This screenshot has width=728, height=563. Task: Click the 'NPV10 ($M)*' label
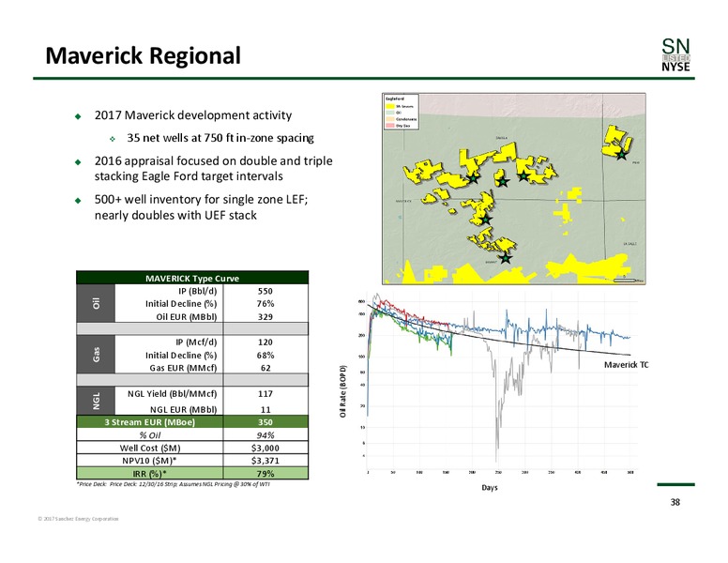[149, 461]
